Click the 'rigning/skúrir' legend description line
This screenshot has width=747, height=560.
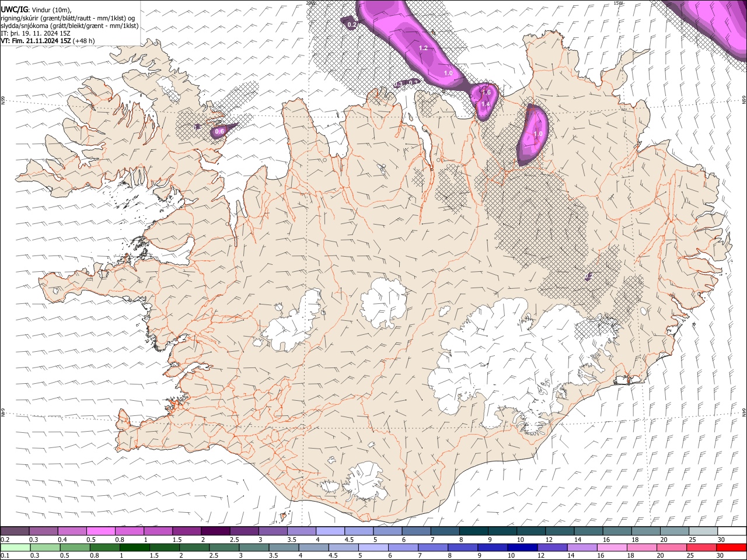(x=68, y=17)
